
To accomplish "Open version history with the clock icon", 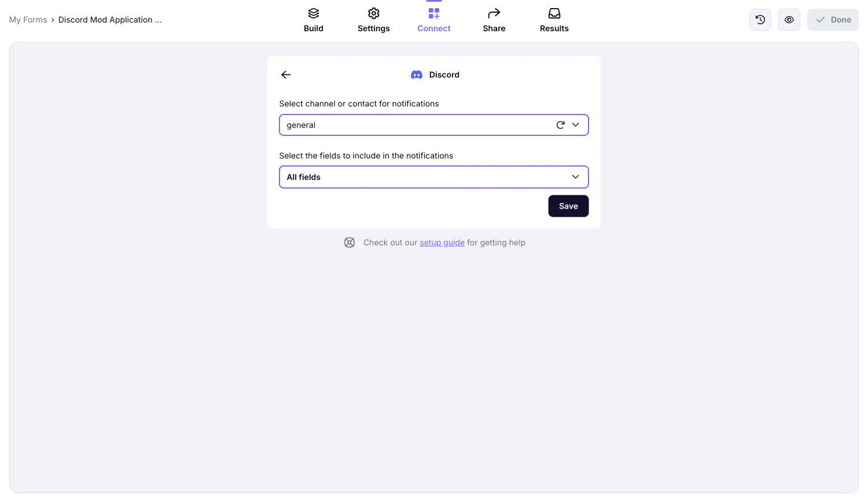I will pos(760,19).
